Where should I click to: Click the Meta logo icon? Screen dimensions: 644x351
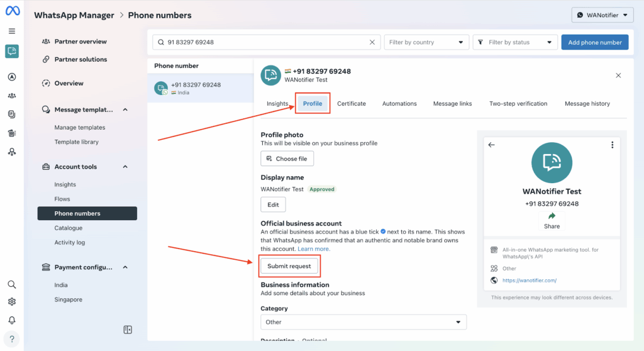pos(13,11)
